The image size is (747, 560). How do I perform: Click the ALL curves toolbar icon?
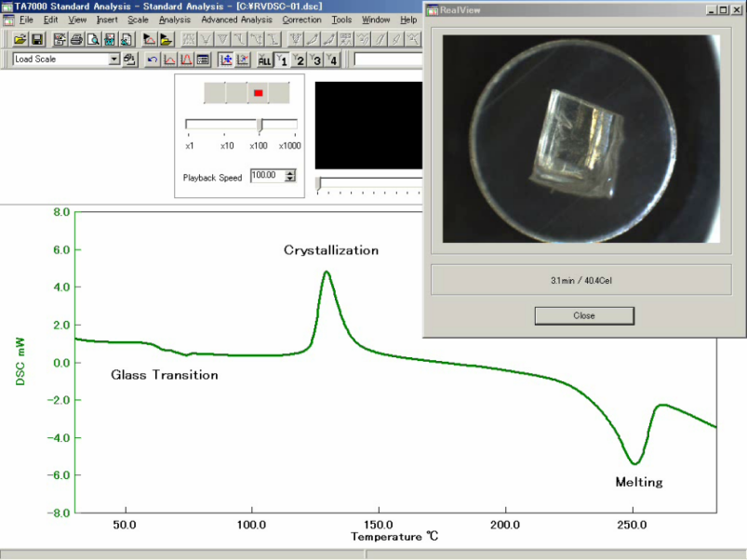pos(264,60)
